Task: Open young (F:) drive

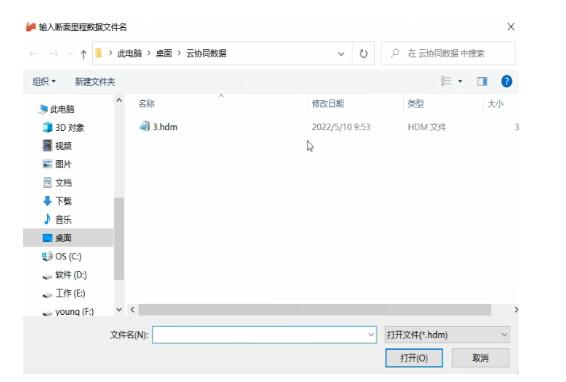Action: tap(68, 312)
